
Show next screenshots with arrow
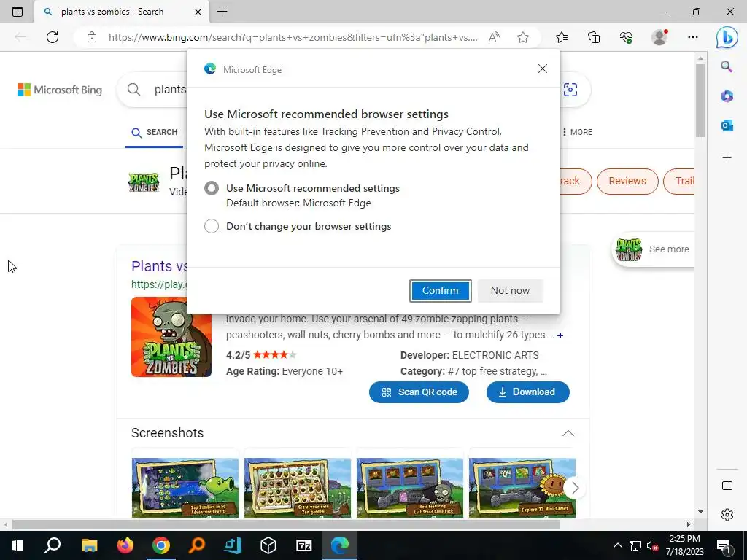pos(575,488)
